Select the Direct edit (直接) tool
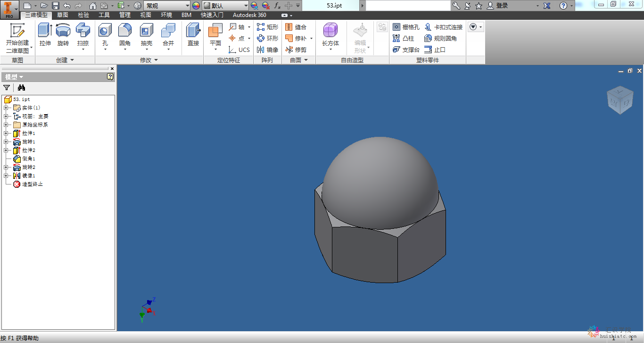The width and height of the screenshot is (644, 343). pyautogui.click(x=193, y=35)
